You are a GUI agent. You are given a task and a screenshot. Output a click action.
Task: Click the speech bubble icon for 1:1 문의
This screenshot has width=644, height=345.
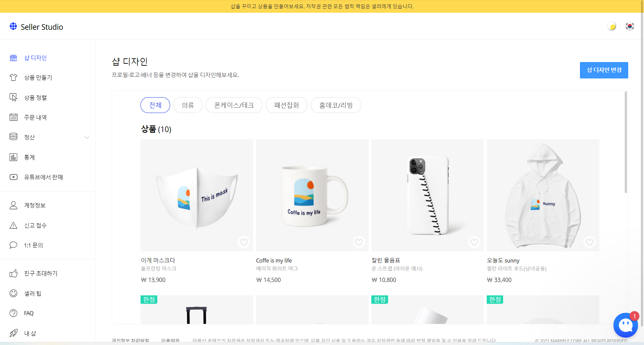tap(13, 245)
